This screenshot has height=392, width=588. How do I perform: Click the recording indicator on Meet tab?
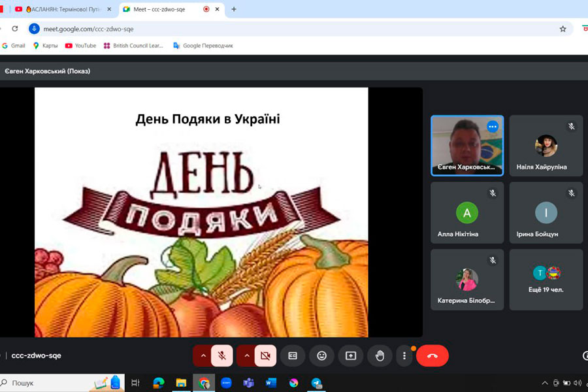[x=206, y=9]
